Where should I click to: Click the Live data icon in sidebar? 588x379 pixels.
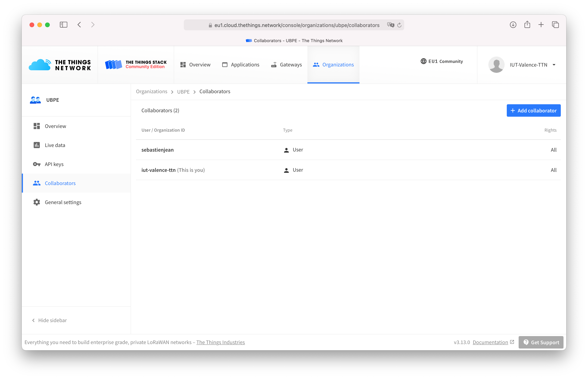pos(36,145)
